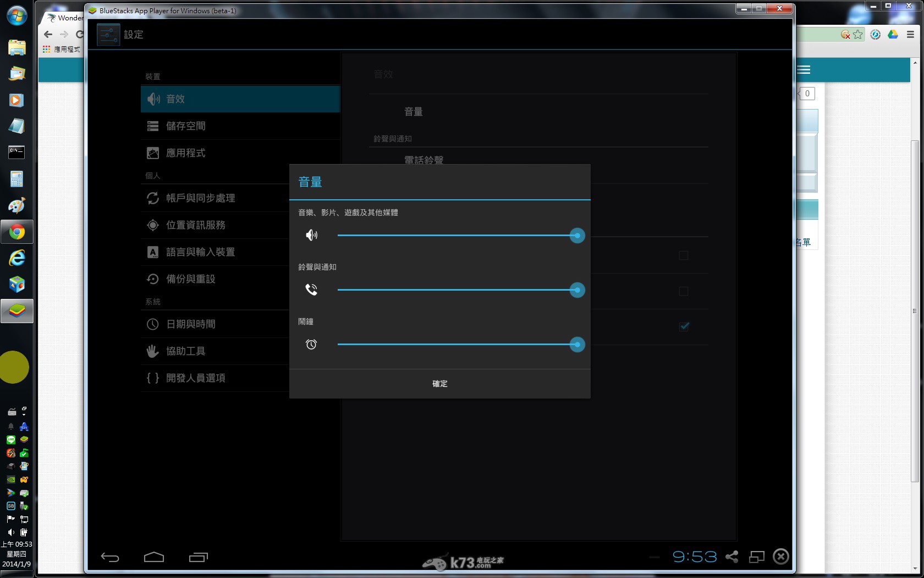Screen dimensions: 924x578
Task: Click the accounts sync arrows icon
Action: 153,198
